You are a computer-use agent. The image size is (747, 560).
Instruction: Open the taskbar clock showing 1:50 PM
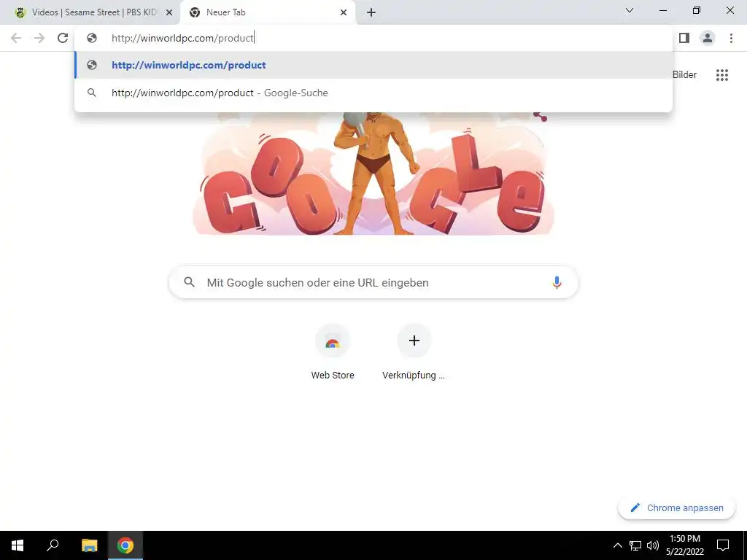coord(684,545)
